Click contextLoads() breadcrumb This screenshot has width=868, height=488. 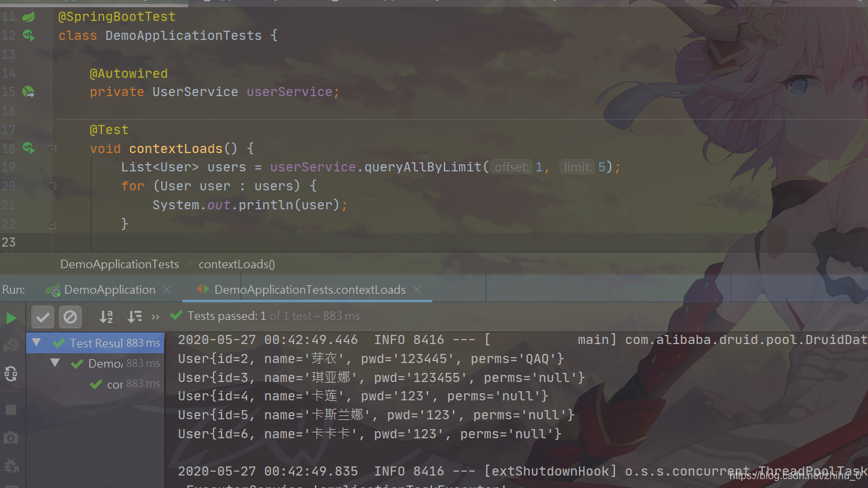pos(237,264)
